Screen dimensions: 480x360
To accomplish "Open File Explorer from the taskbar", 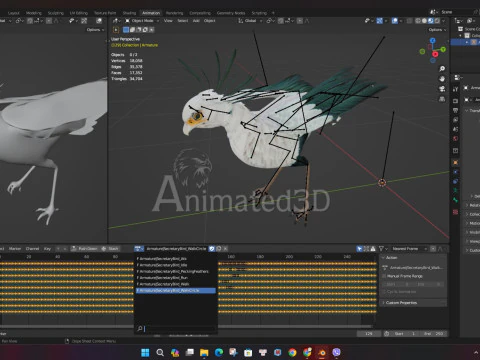I will coord(204,353).
